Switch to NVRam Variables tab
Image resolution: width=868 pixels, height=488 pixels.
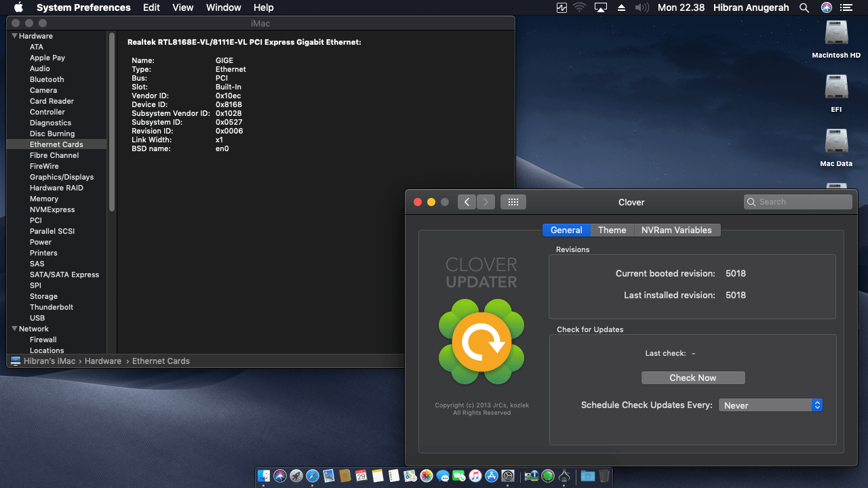(677, 230)
